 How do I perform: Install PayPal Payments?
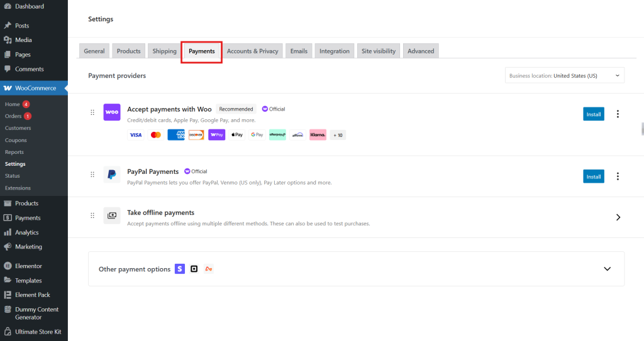pos(594,176)
